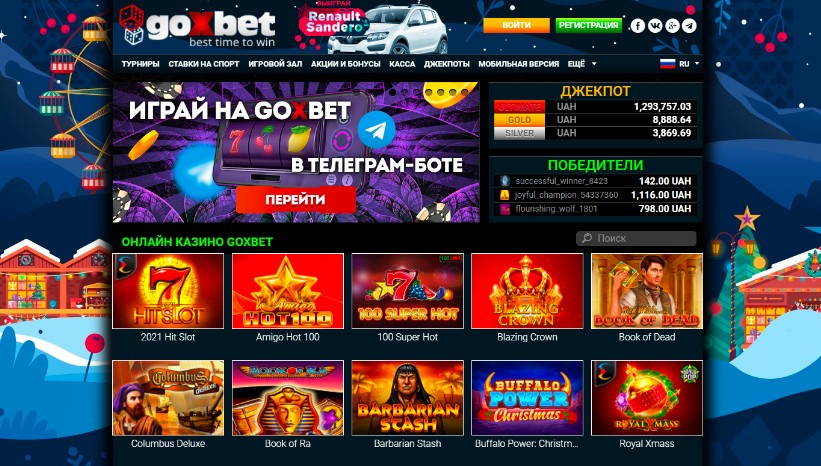Click the orange ВОЙТИ button
Screen dimensions: 821x466
pos(516,25)
